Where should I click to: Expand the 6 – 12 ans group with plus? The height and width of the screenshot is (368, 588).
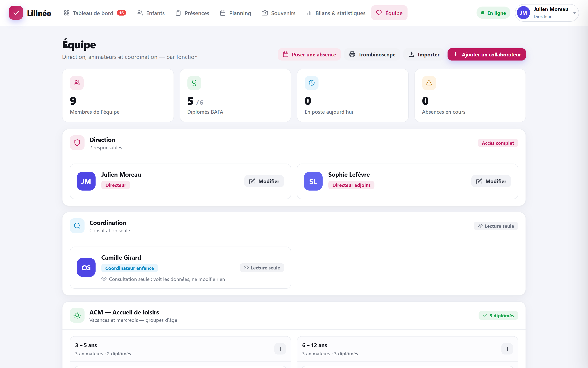[507, 349]
